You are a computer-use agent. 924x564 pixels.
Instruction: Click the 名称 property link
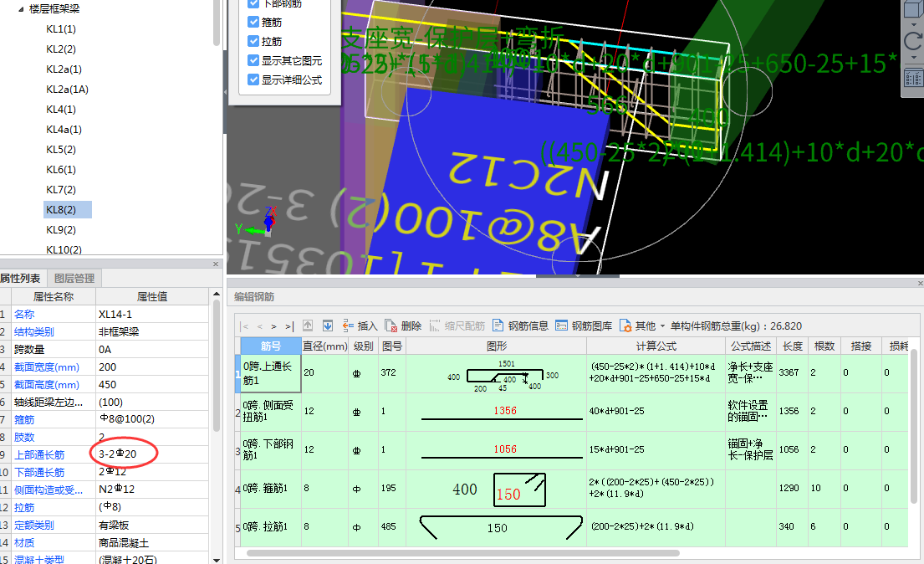(24, 315)
